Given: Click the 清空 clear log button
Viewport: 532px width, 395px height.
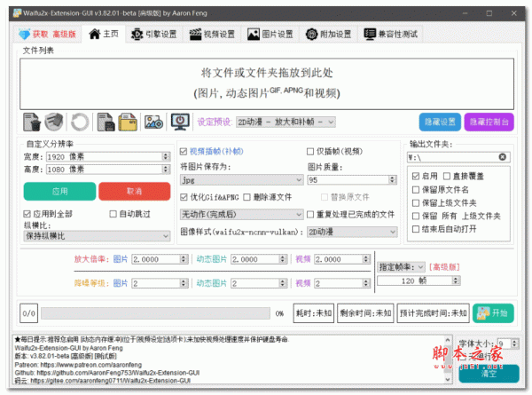Looking at the screenshot, I should (x=489, y=374).
